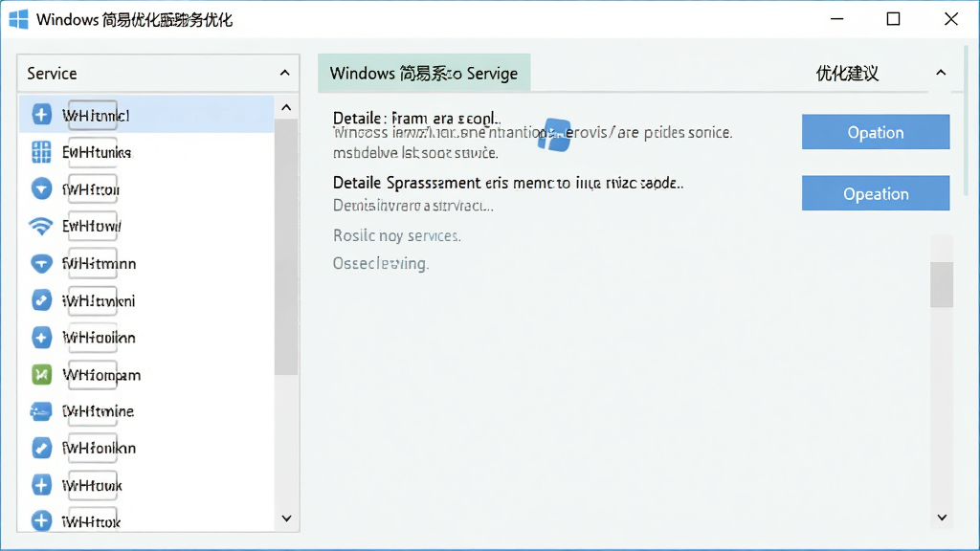Click the 'Rosilc noy services.' line

(x=397, y=235)
